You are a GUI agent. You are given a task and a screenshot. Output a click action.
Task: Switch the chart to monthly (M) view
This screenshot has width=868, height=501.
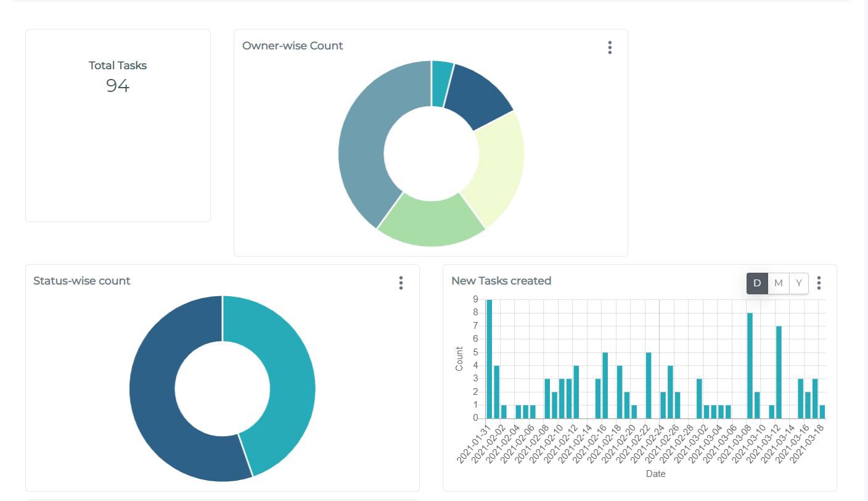pyautogui.click(x=779, y=283)
